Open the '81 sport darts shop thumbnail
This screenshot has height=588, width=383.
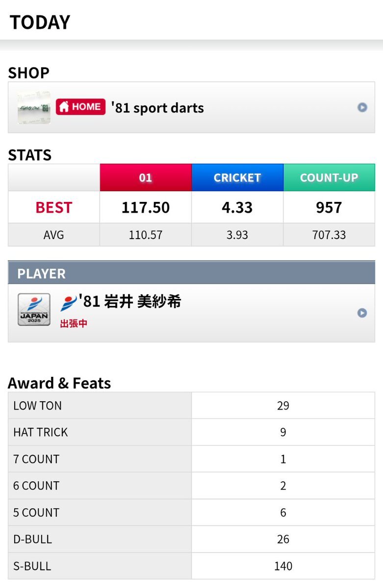(34, 107)
